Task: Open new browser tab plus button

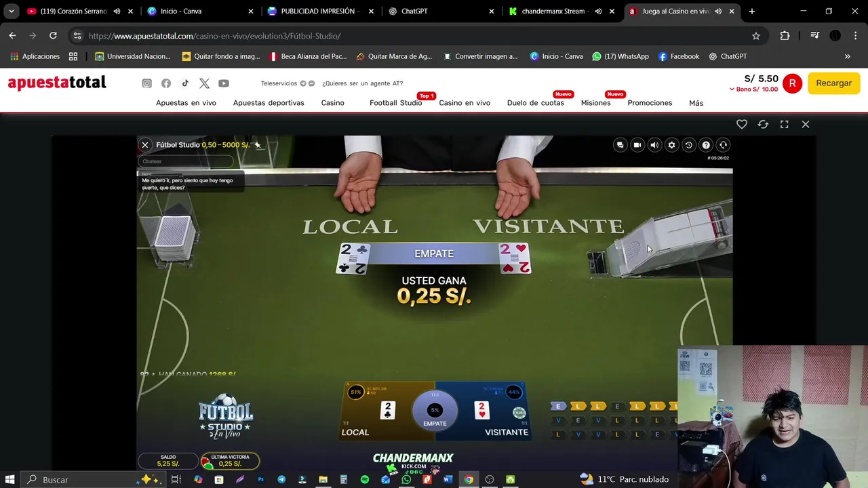Action: click(x=752, y=12)
